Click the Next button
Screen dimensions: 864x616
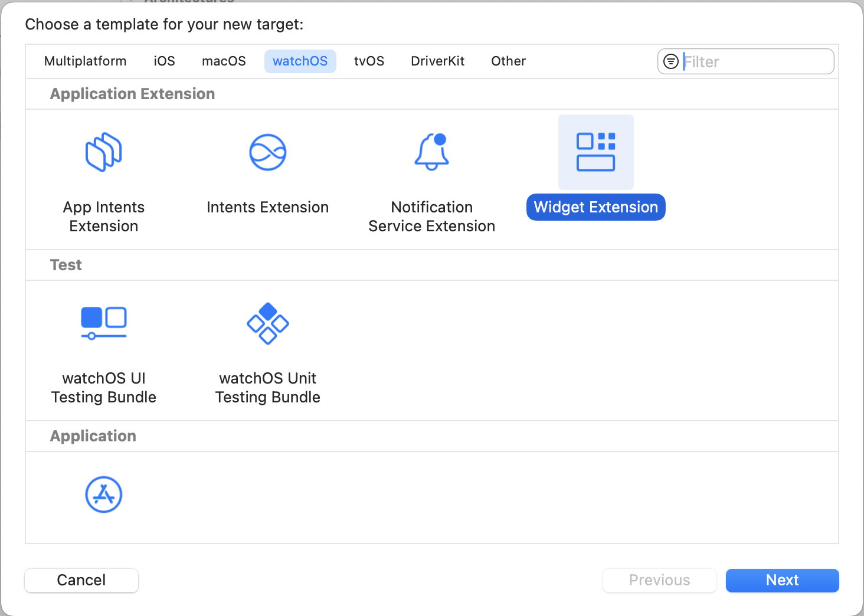[782, 580]
